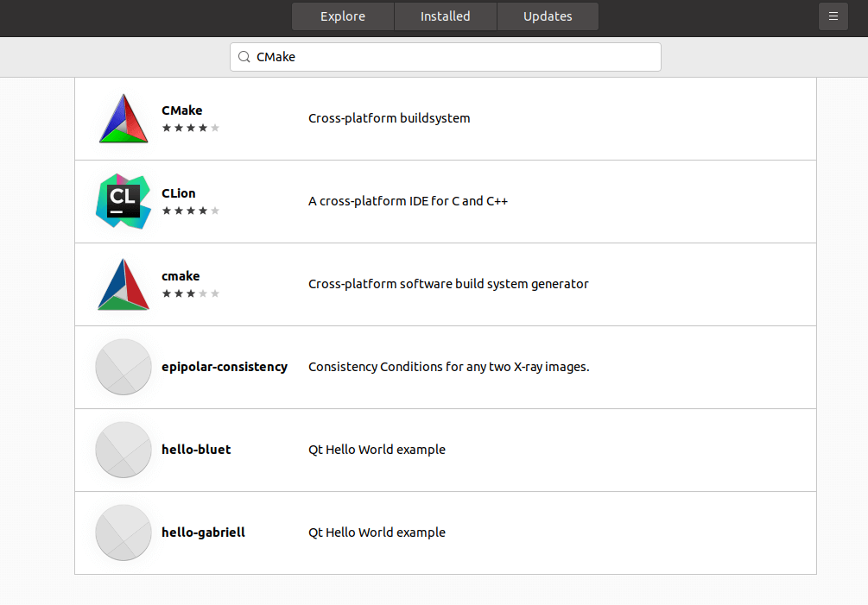Click the hello-gabriell result row

pos(445,533)
